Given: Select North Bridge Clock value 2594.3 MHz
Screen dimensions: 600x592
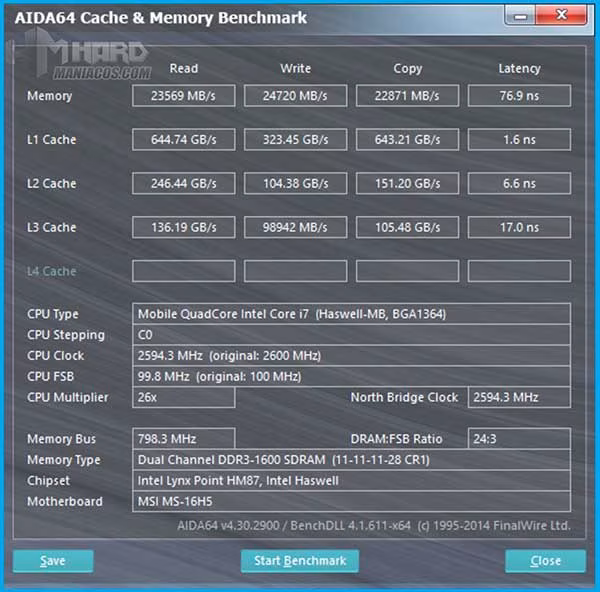Looking at the screenshot, I should click(x=519, y=397).
